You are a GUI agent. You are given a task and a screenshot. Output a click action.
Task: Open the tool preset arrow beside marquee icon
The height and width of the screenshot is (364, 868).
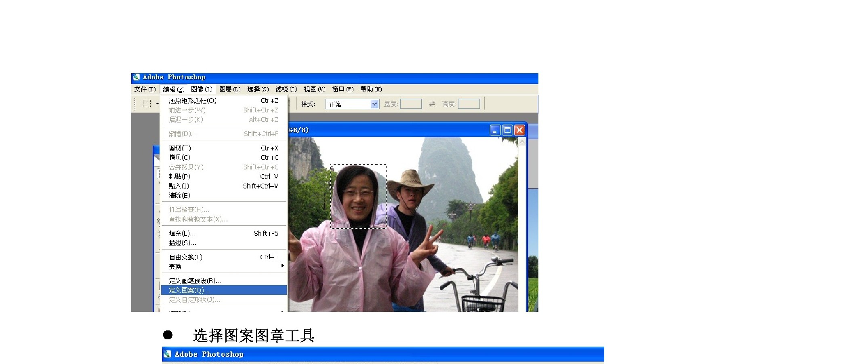157,104
